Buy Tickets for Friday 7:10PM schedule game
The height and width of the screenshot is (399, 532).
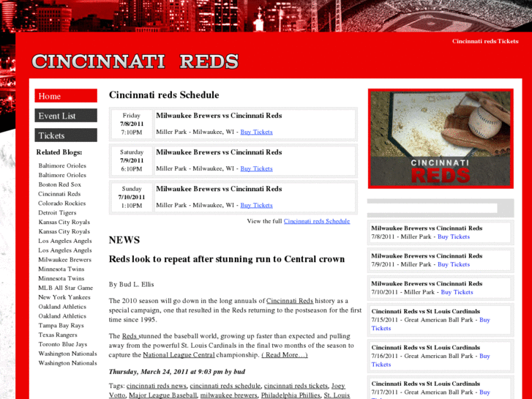[x=256, y=132]
